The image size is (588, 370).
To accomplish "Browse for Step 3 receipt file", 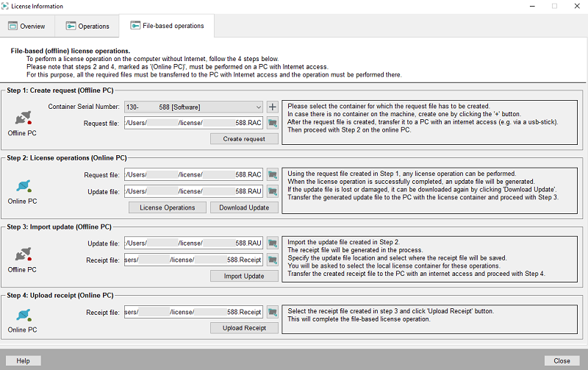I will click(273, 260).
